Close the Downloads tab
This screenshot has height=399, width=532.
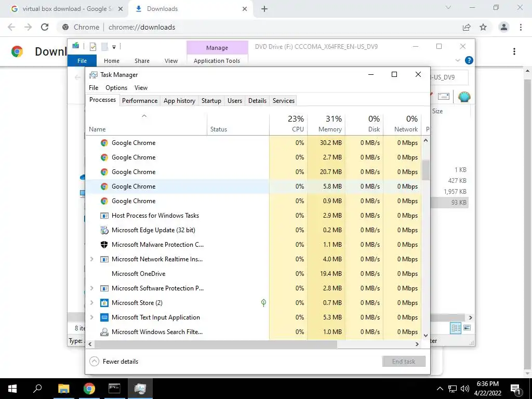(245, 9)
